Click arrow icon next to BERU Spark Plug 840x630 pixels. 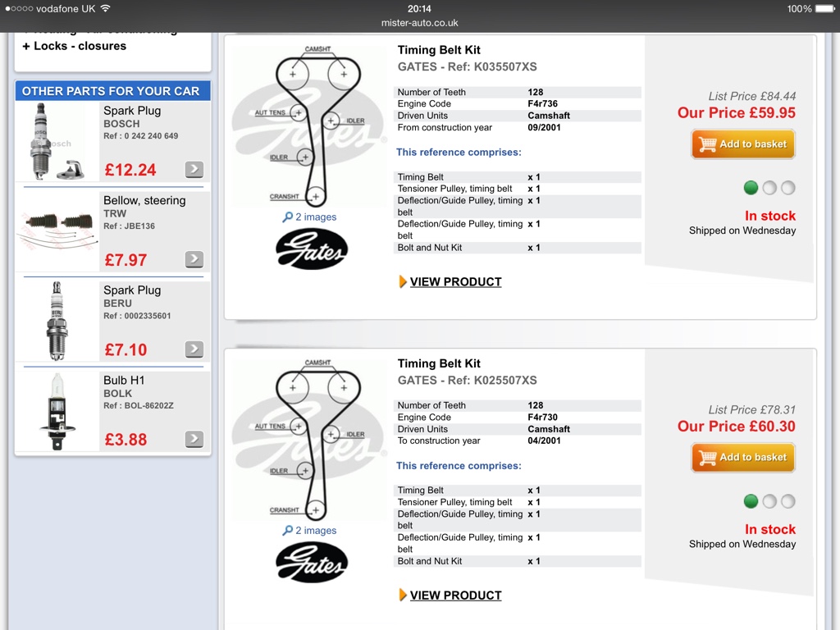pyautogui.click(x=194, y=349)
